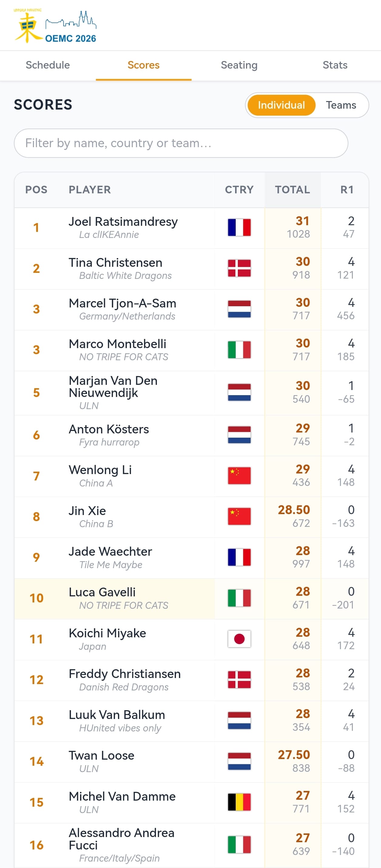This screenshot has height=868, width=381.
Task: Sort table by TOTAL column header
Action: click(292, 190)
